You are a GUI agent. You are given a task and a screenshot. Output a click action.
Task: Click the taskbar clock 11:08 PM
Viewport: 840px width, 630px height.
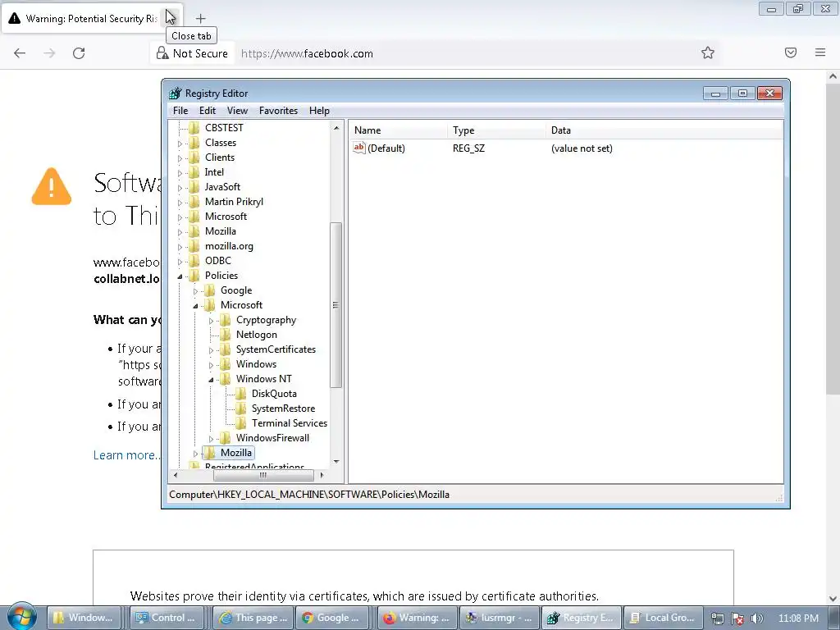[798, 619]
